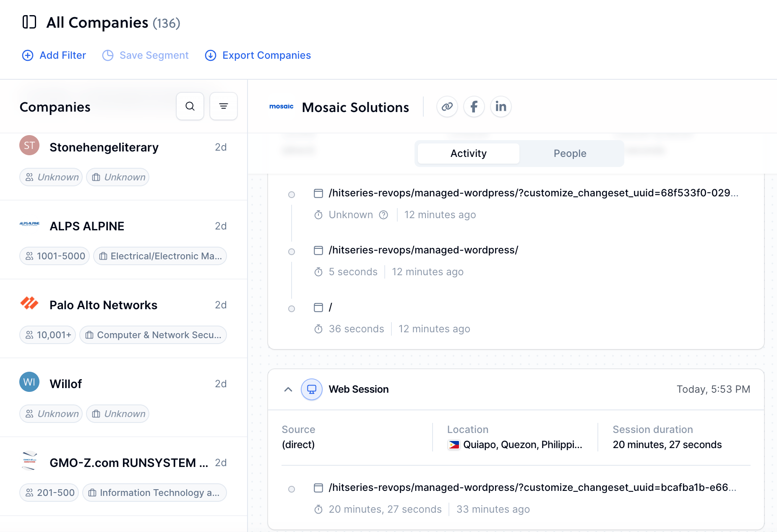
Task: Select ALPS ALPINE company row
Action: pos(123,240)
